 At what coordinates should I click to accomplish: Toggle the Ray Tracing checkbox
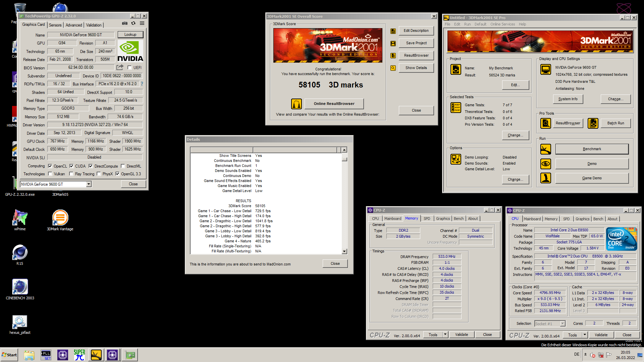(71, 174)
